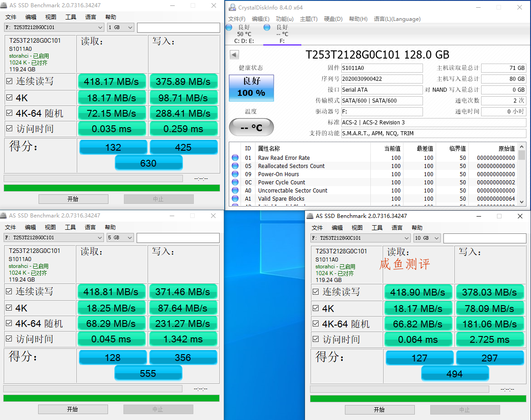Disable 4K test in the 10 GB AS SSD window
The height and width of the screenshot is (420, 531).
pyautogui.click(x=315, y=308)
